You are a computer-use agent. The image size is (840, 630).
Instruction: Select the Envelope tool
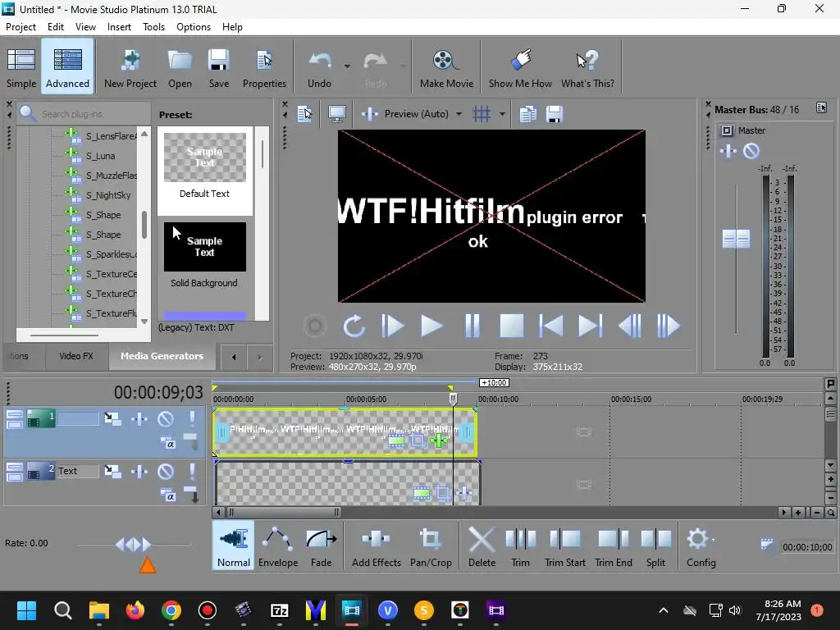[278, 546]
